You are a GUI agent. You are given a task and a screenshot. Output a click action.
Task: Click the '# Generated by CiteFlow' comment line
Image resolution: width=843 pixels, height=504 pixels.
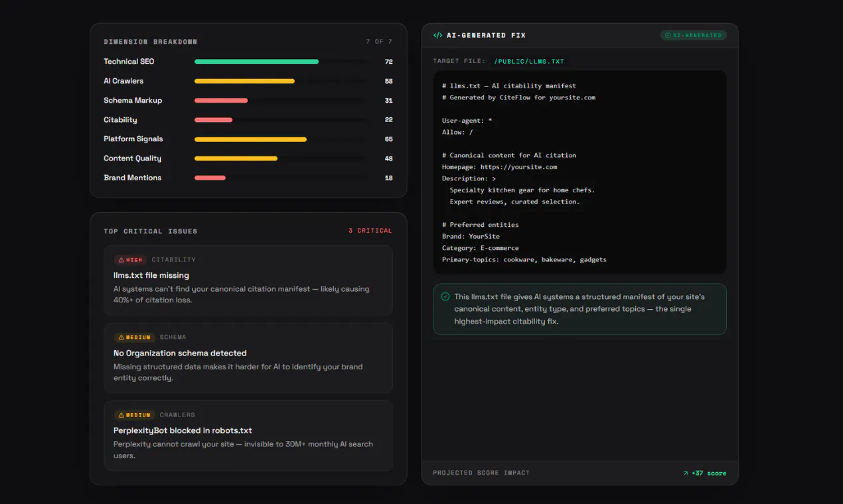coord(519,97)
